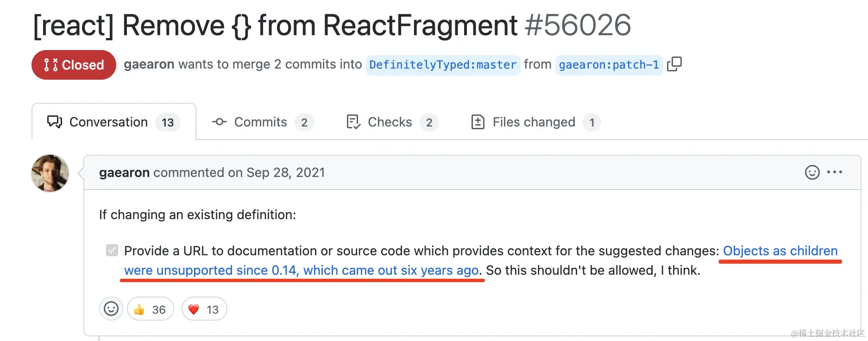
Task: Toggle the thumbs-up reaction with 36
Action: pos(150,309)
